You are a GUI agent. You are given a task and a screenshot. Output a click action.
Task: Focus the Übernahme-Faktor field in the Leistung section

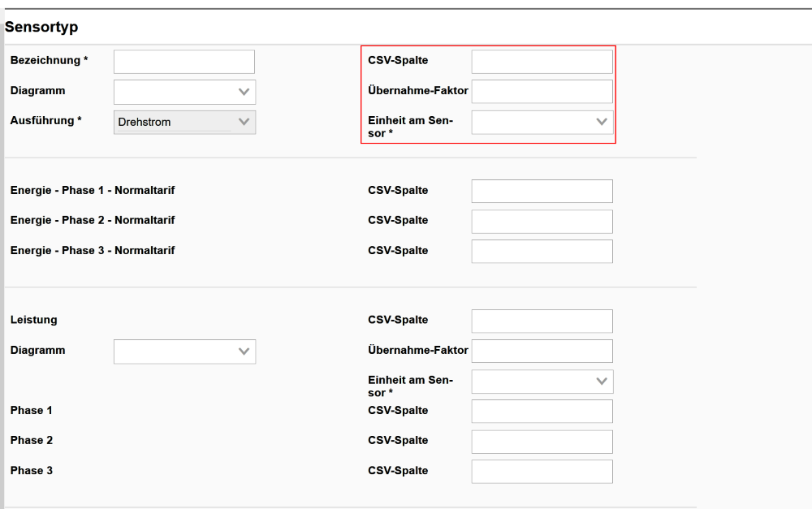point(542,351)
